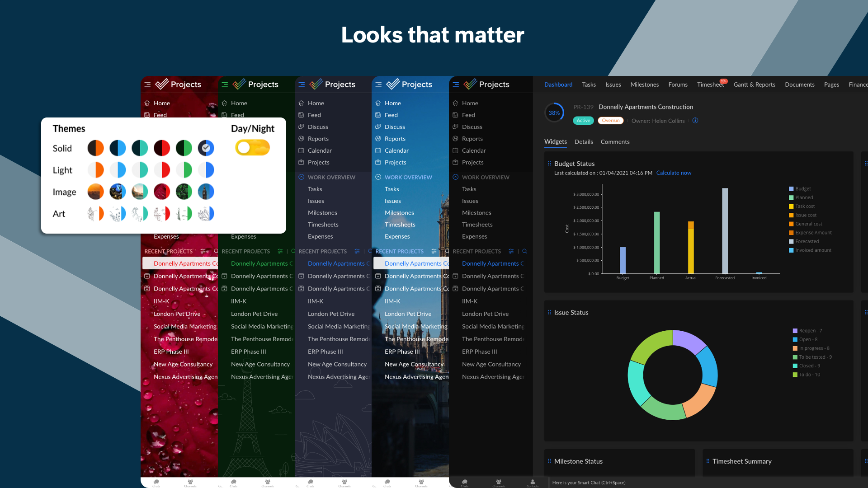
Task: Select the checked dark blue Solid theme
Action: coord(206,148)
